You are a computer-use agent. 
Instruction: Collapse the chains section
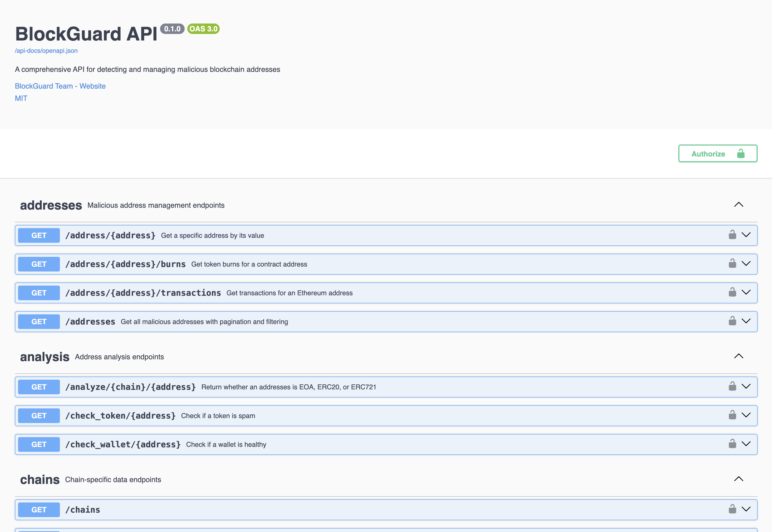739,479
